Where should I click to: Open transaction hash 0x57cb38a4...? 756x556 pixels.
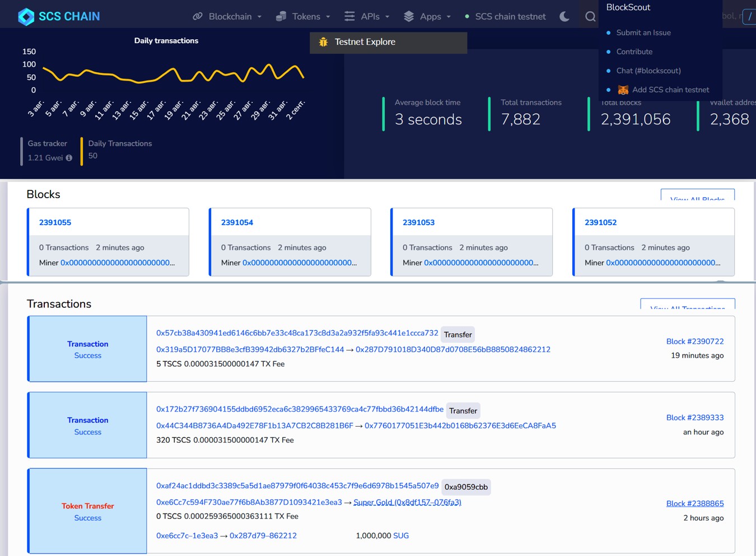click(x=297, y=333)
